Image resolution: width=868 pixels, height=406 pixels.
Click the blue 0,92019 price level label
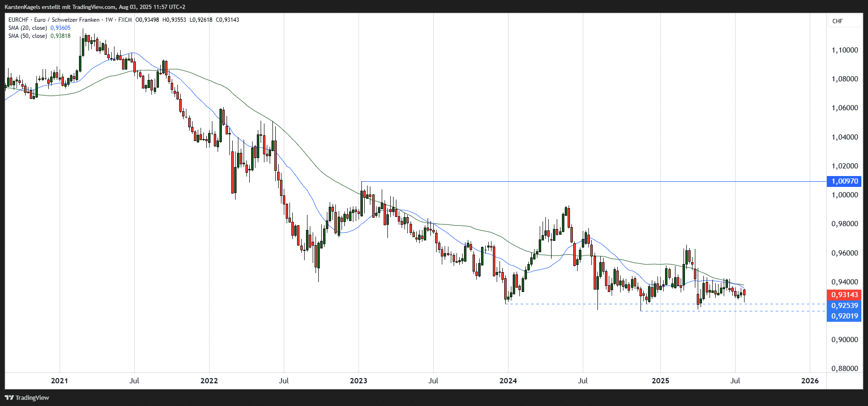click(845, 316)
